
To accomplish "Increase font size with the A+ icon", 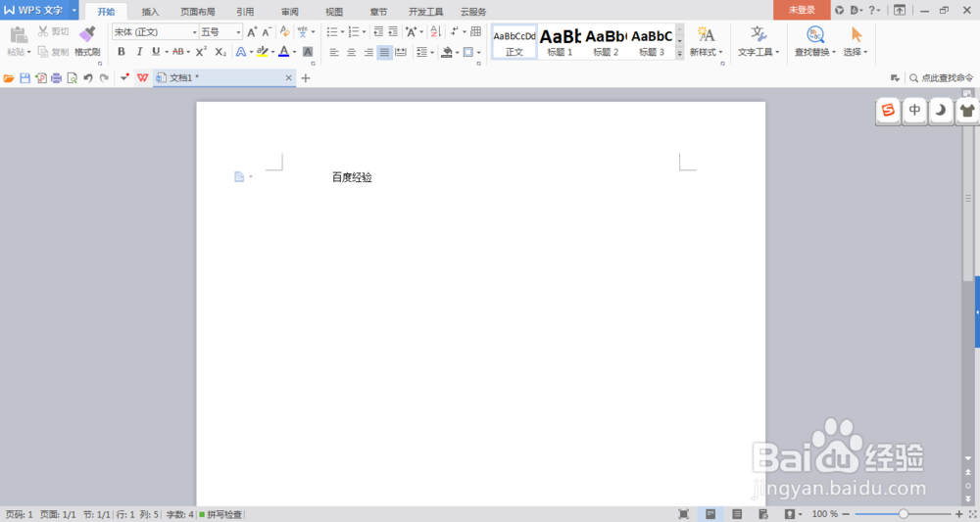I will pyautogui.click(x=252, y=32).
